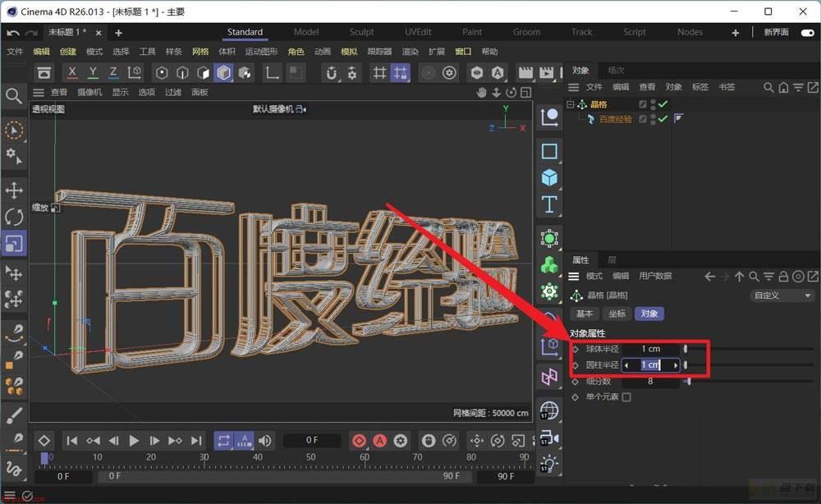Switch to the UVEdit layout tab

(418, 32)
